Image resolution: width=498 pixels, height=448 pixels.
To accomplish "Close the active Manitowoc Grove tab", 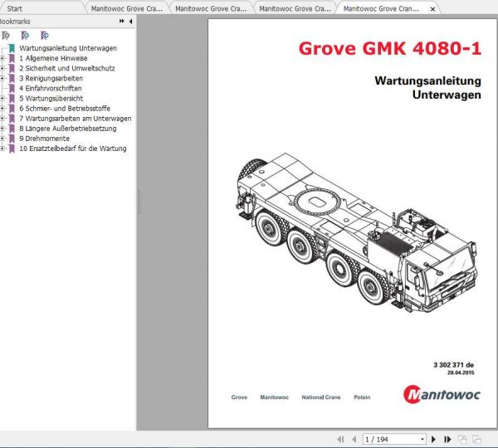I will click(x=432, y=9).
